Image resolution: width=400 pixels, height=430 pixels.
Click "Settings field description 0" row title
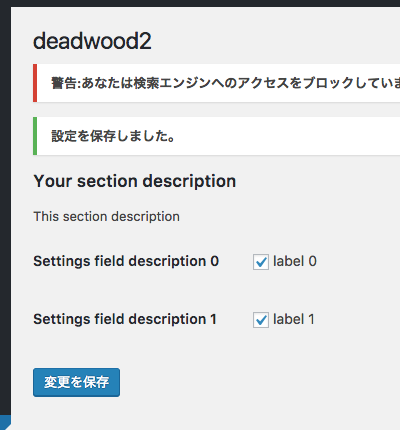tap(126, 261)
